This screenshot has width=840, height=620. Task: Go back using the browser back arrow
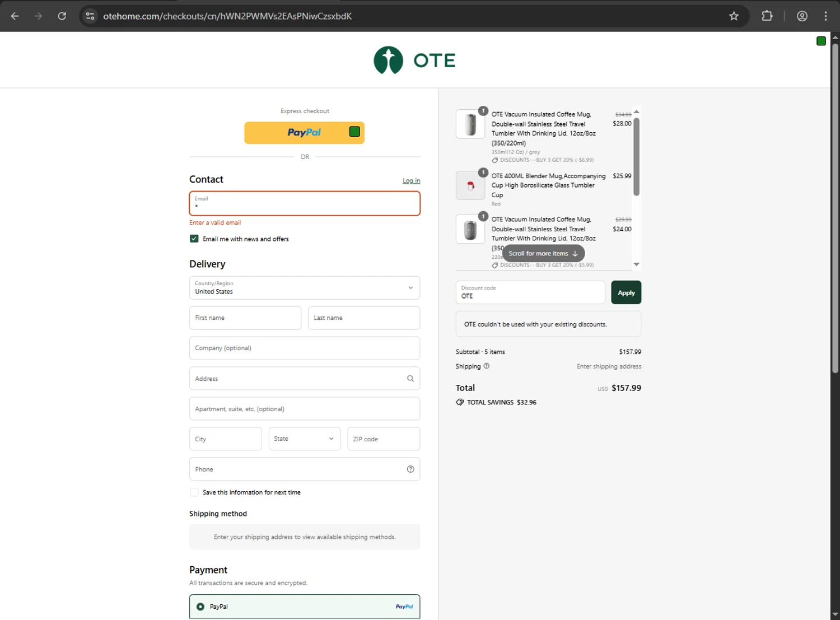click(x=15, y=16)
